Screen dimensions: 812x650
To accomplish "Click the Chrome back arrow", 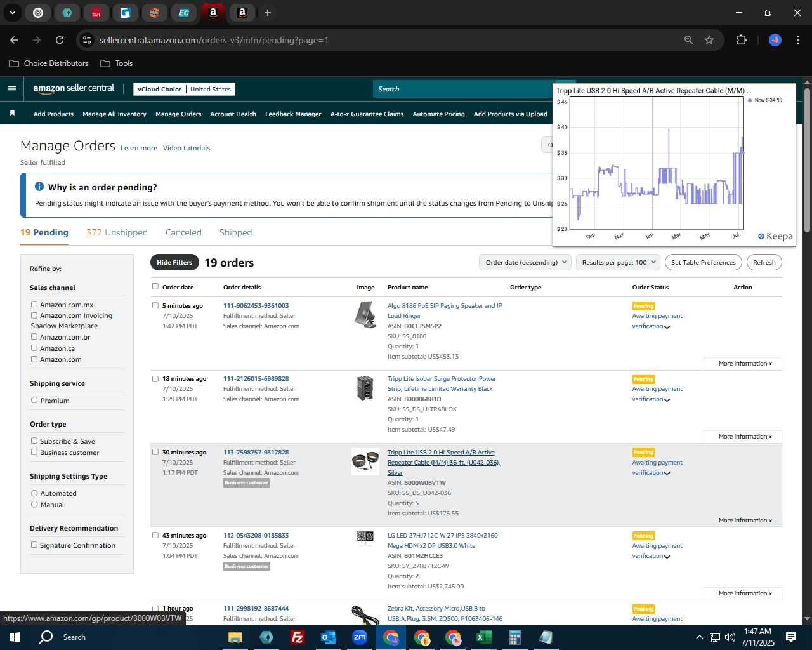I will (14, 40).
